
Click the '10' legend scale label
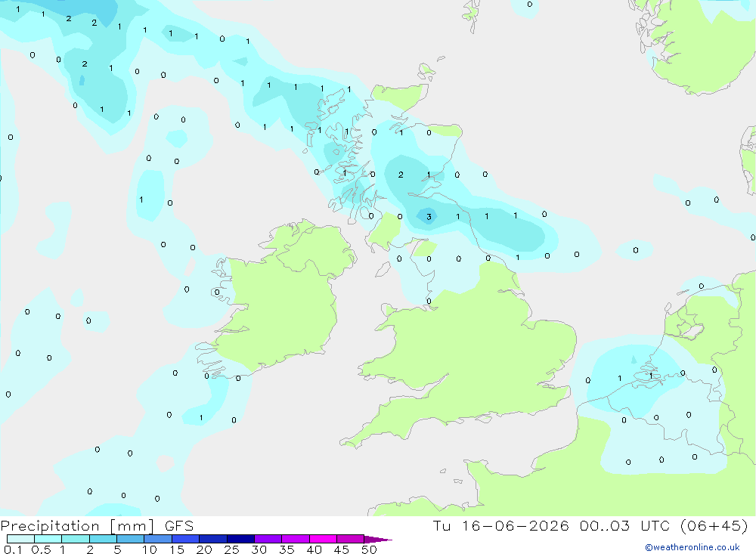(150, 549)
